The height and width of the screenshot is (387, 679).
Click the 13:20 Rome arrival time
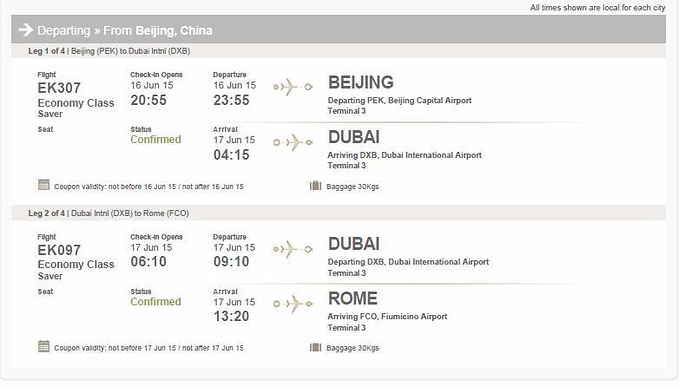[x=231, y=316]
